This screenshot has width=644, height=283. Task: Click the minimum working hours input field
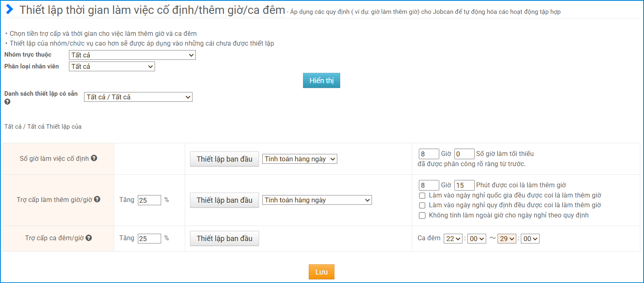pos(429,154)
